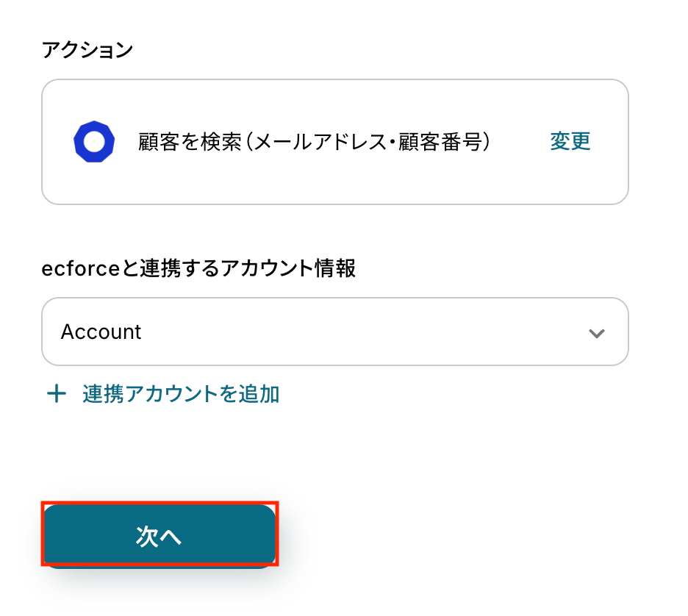Click the chevron arrow in Account field
Screen dimensions: 688x616
click(596, 333)
